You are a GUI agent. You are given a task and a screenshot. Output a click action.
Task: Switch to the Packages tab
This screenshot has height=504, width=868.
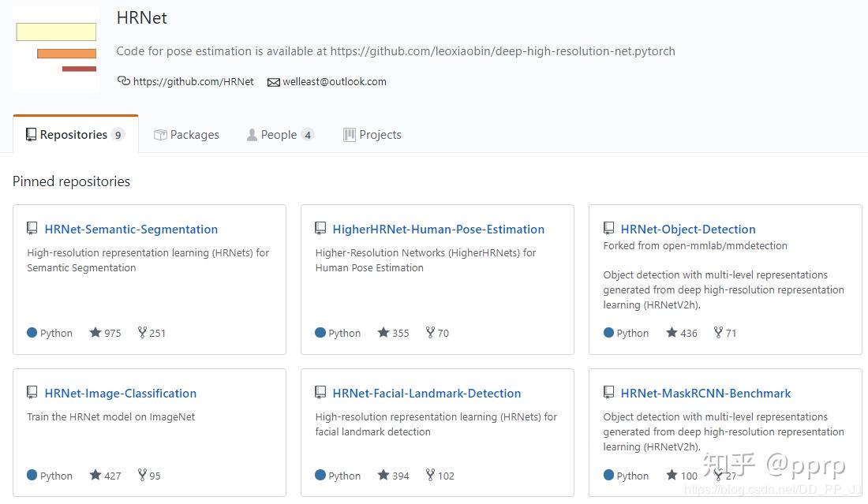pyautogui.click(x=186, y=135)
